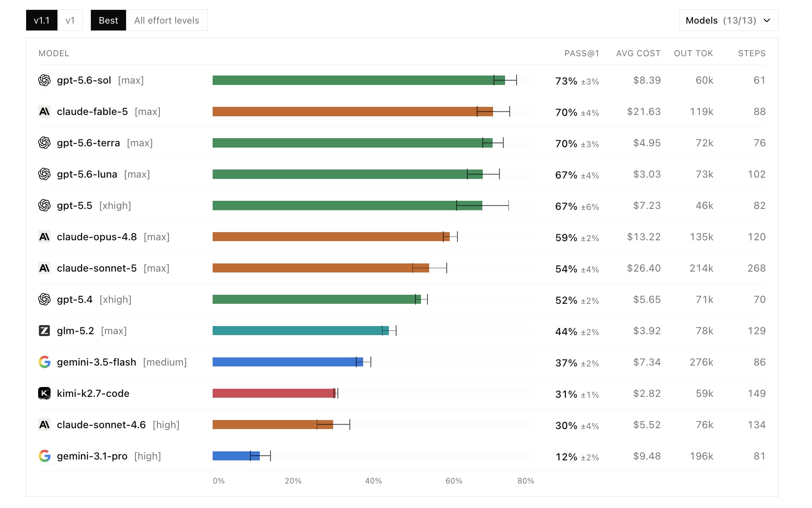Select the v1.1 version toggle

42,20
